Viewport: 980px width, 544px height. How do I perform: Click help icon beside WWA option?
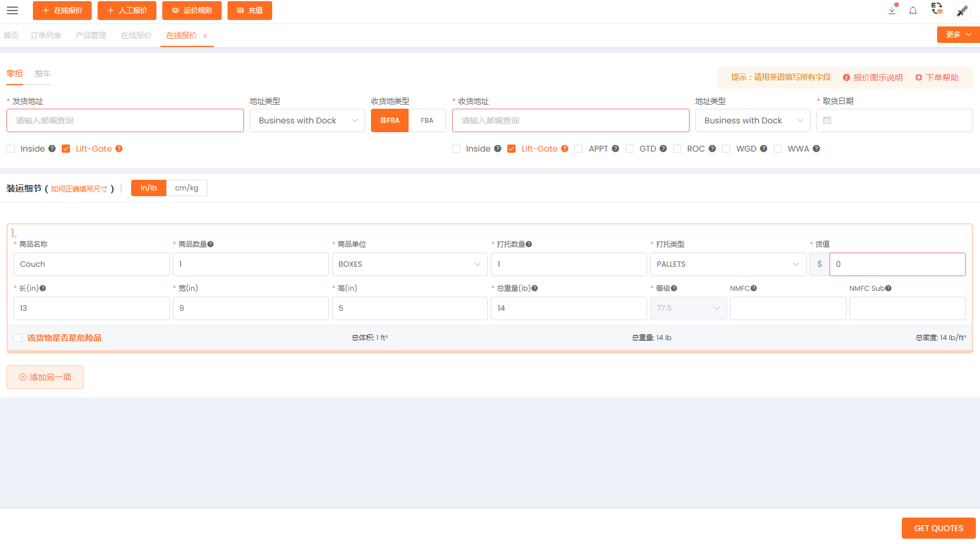816,149
